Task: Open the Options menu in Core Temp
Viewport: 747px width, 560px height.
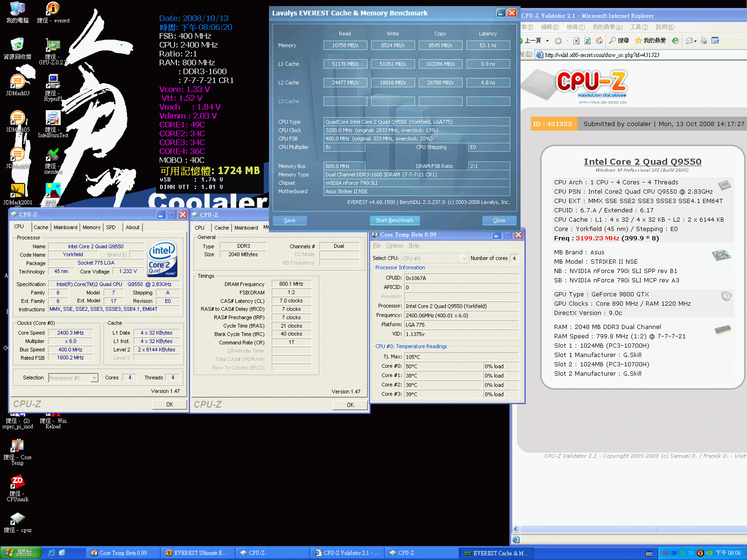Action: point(395,245)
